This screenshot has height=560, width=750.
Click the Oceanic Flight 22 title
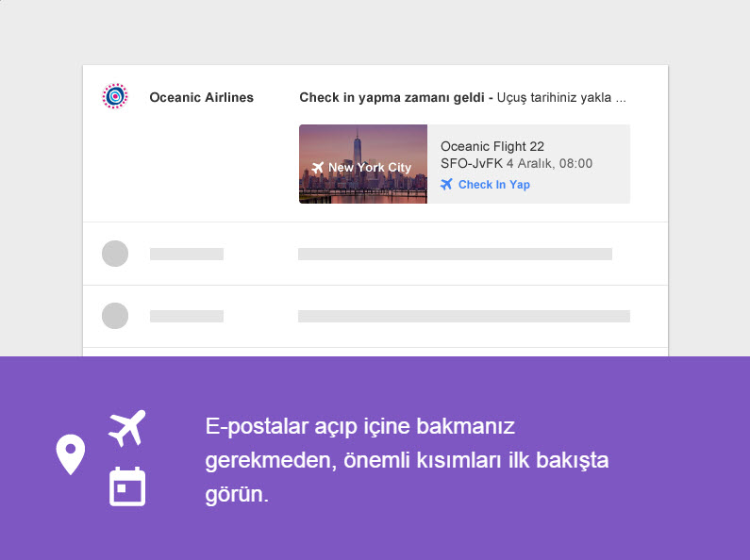point(492,146)
